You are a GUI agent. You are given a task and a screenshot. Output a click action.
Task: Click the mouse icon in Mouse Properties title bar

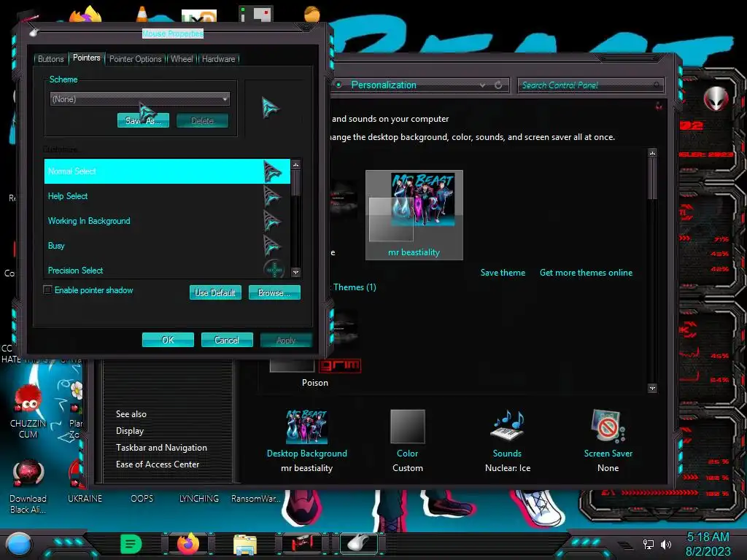point(34,32)
